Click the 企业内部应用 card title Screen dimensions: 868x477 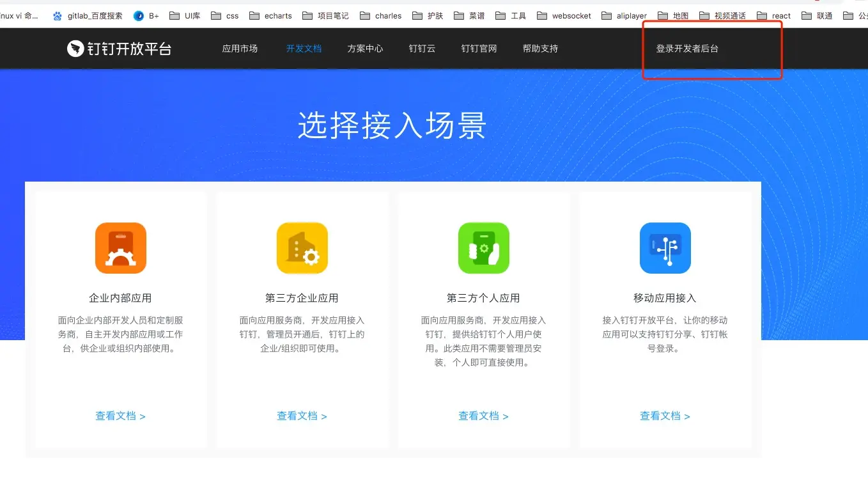coord(120,298)
